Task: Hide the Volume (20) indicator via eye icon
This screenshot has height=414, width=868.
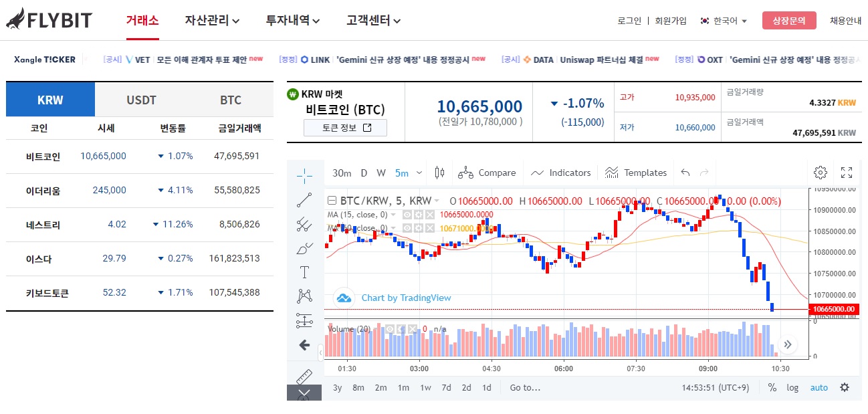Action: point(390,328)
